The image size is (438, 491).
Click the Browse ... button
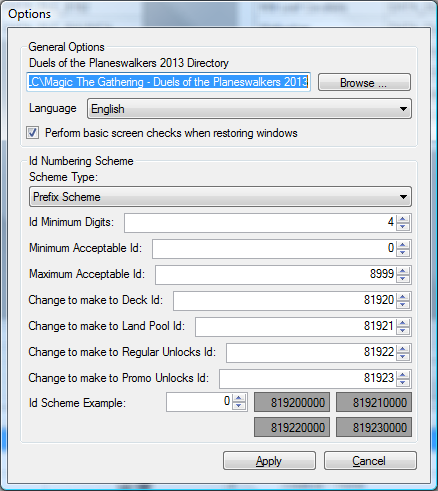(x=364, y=82)
